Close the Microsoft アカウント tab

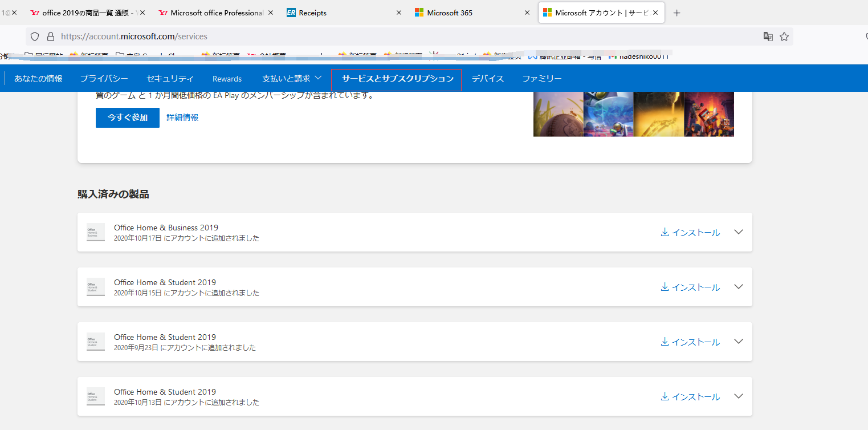tap(655, 13)
